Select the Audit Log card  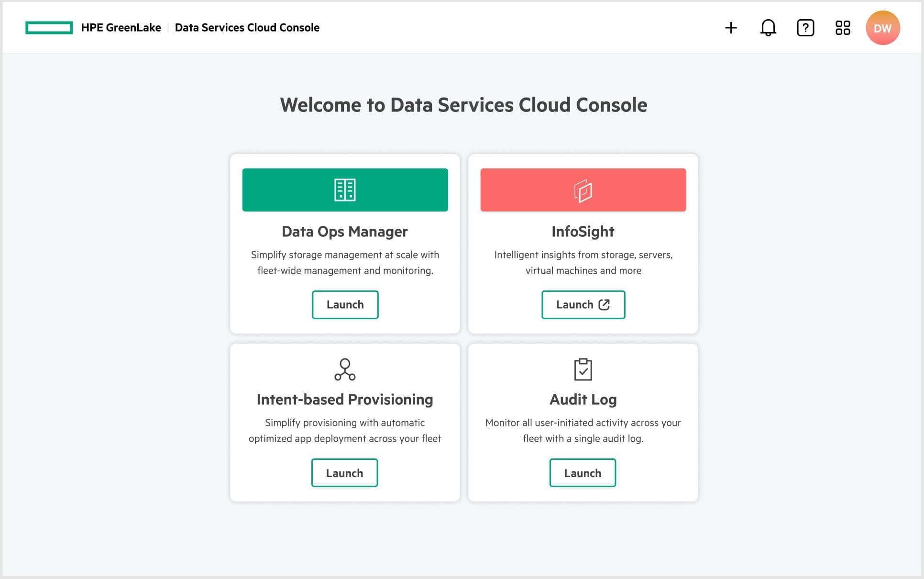click(x=583, y=422)
